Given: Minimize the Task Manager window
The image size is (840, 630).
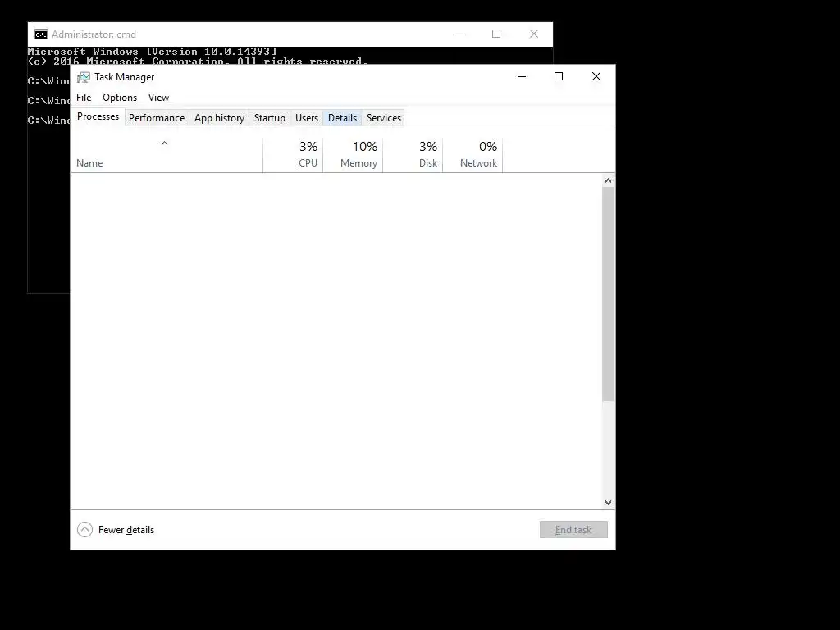Looking at the screenshot, I should click(x=521, y=76).
